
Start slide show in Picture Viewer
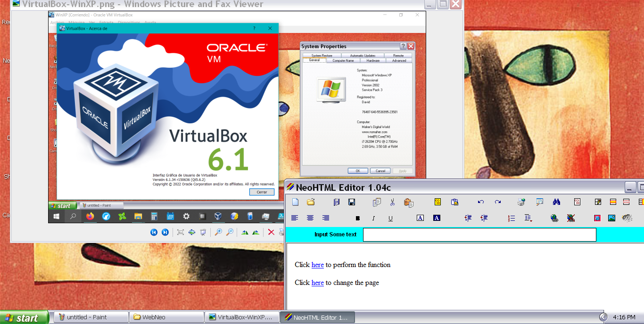(x=203, y=232)
